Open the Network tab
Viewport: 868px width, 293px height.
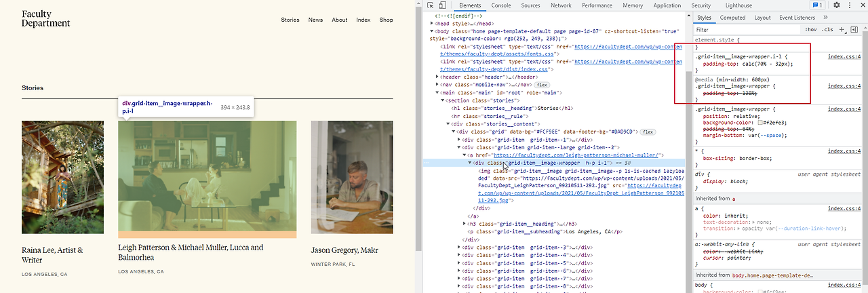pos(561,5)
